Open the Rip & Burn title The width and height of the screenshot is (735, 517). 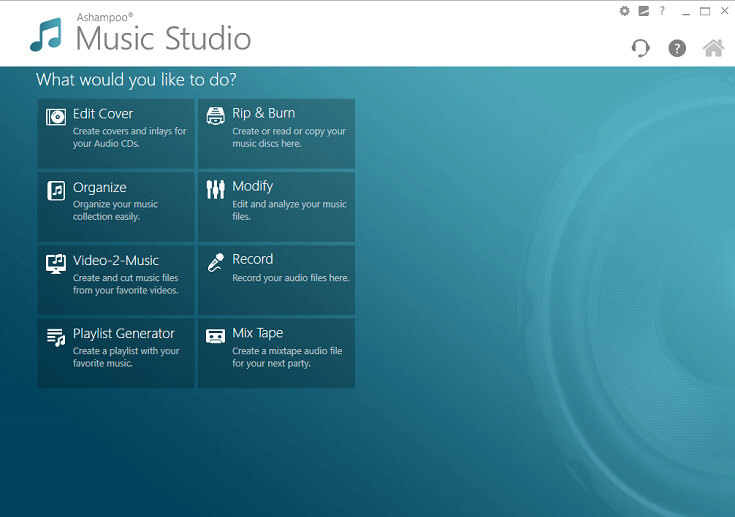(263, 113)
